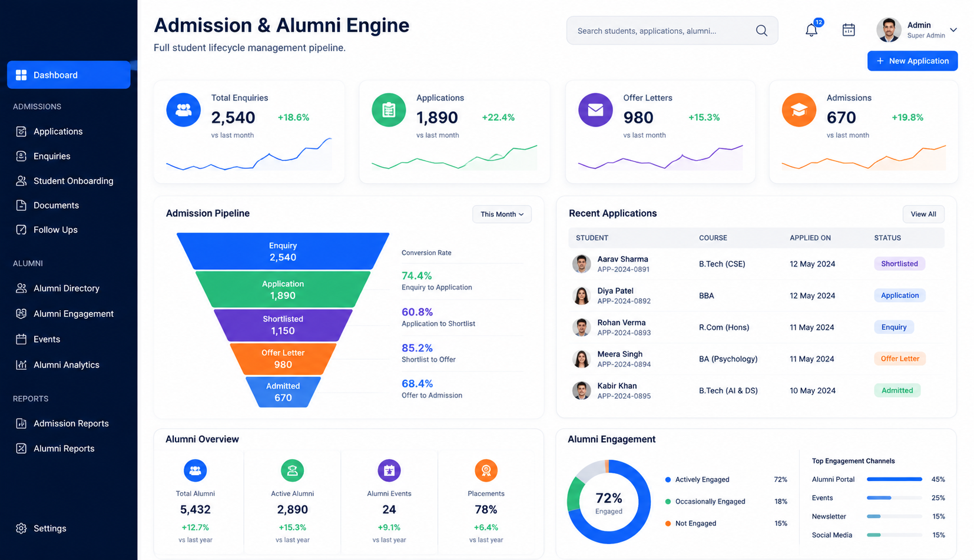
Task: Click the Admitted funnel stage
Action: tap(283, 392)
